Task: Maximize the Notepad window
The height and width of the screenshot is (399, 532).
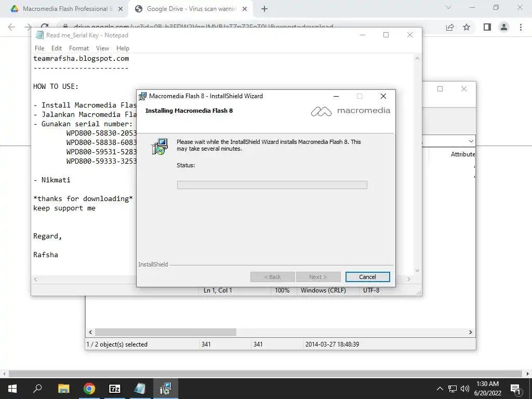Action: coord(386,35)
